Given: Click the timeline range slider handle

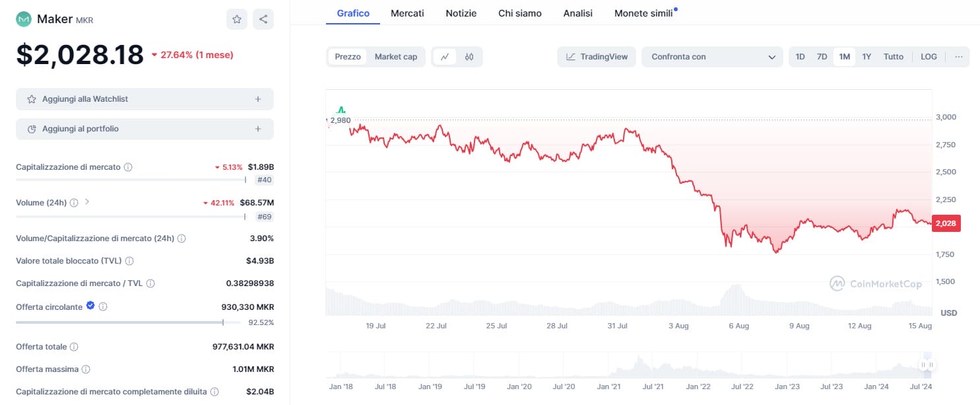Looking at the screenshot, I should click(928, 365).
